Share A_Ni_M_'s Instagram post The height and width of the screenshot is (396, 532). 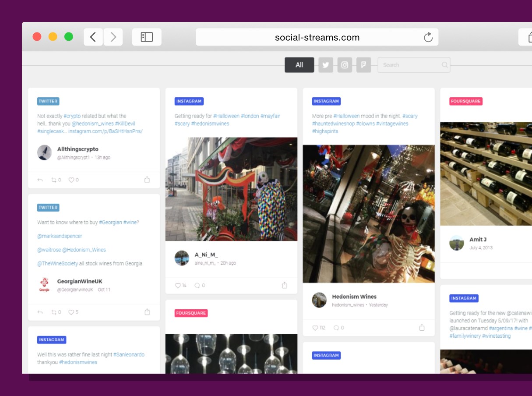pyautogui.click(x=285, y=285)
